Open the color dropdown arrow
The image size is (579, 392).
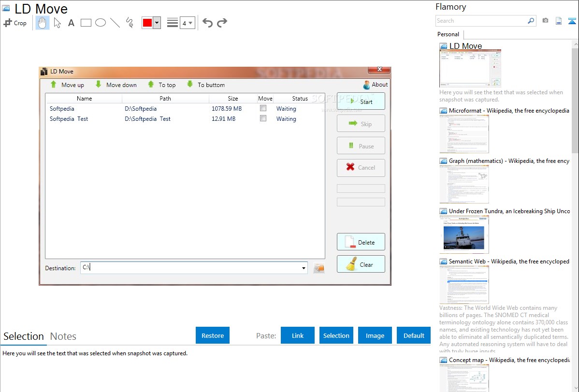coord(157,23)
